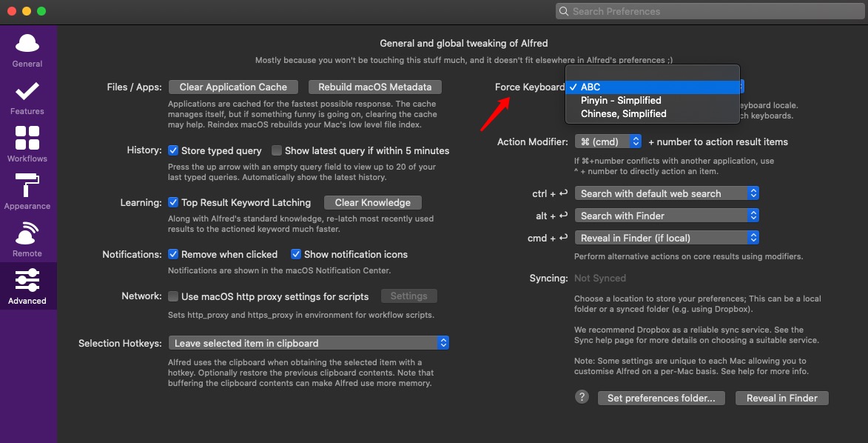The image size is (868, 443).
Task: Toggle Remove when clicked notifications checkbox
Action: (x=173, y=255)
